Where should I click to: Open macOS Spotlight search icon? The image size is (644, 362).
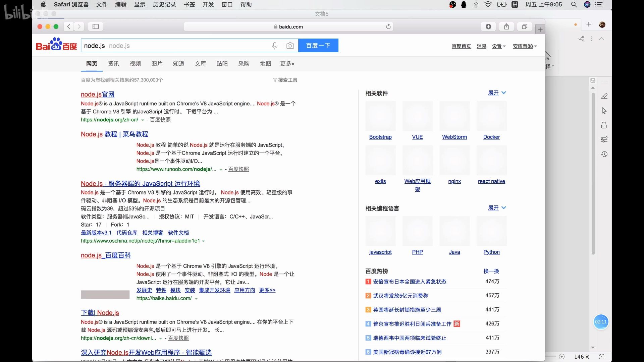click(x=574, y=4)
